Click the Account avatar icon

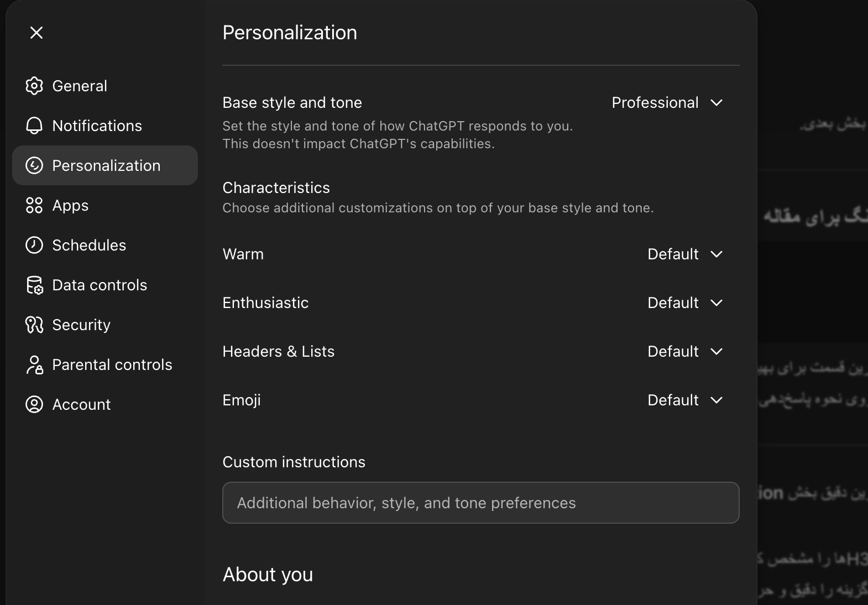(x=34, y=404)
